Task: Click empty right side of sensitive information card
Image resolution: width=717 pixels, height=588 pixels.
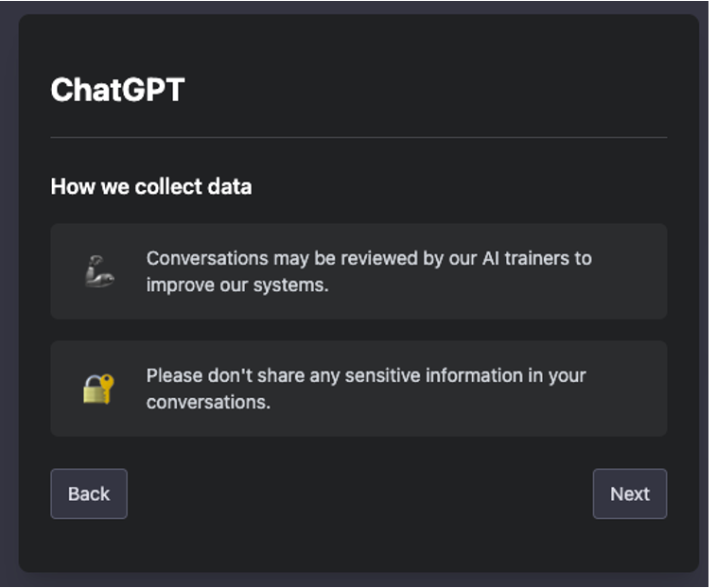Action: tap(626, 402)
